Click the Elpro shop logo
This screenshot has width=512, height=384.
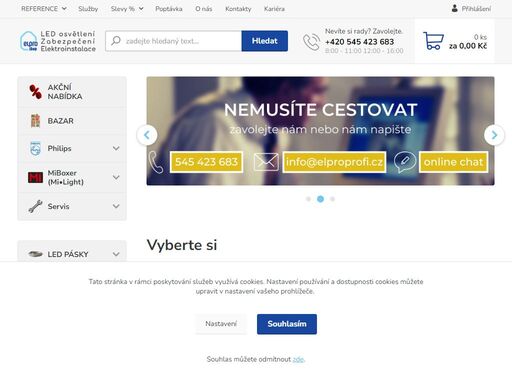click(58, 41)
